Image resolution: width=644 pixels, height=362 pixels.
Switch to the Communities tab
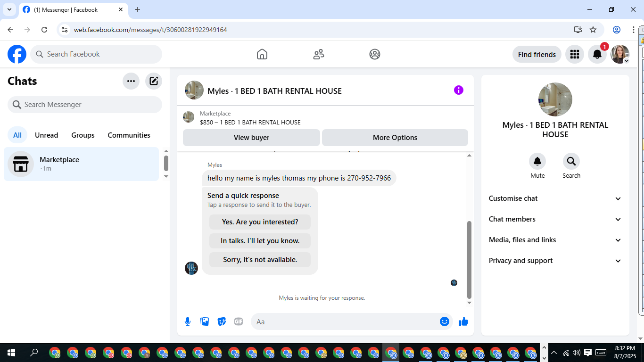(129, 135)
